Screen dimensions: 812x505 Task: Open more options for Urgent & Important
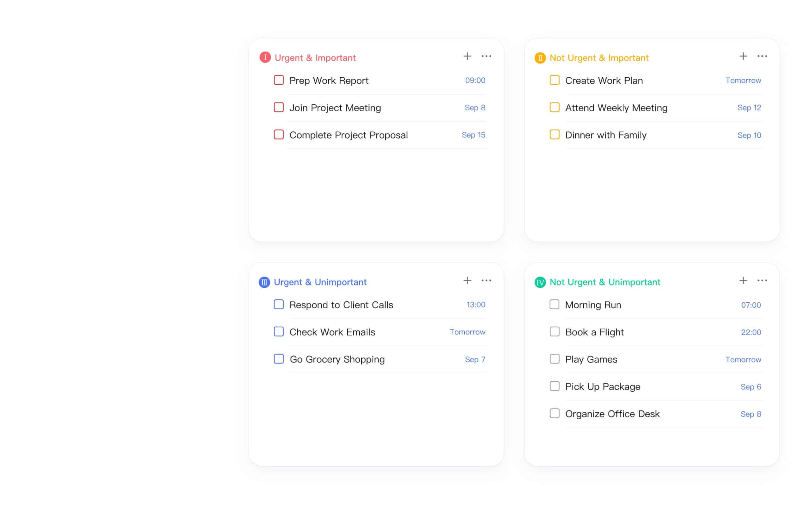487,56
